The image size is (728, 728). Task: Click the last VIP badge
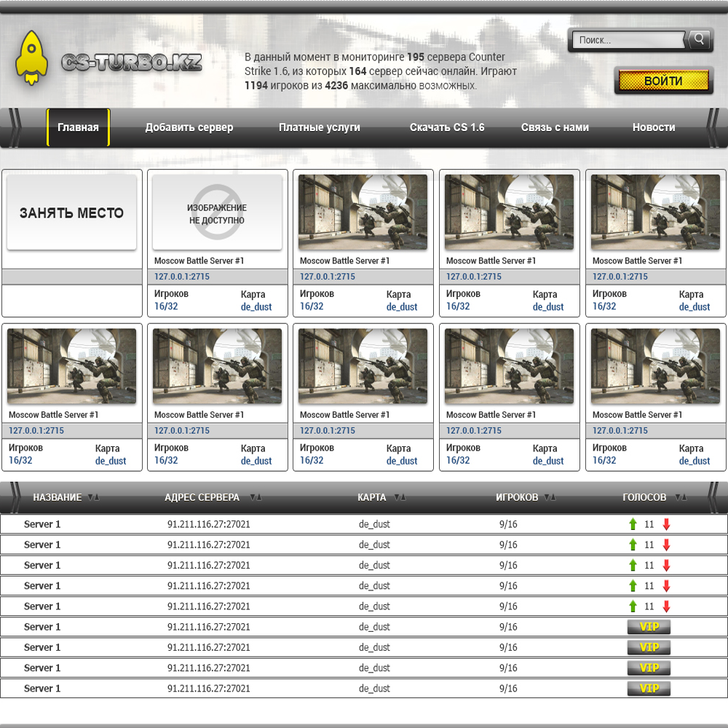click(649, 688)
